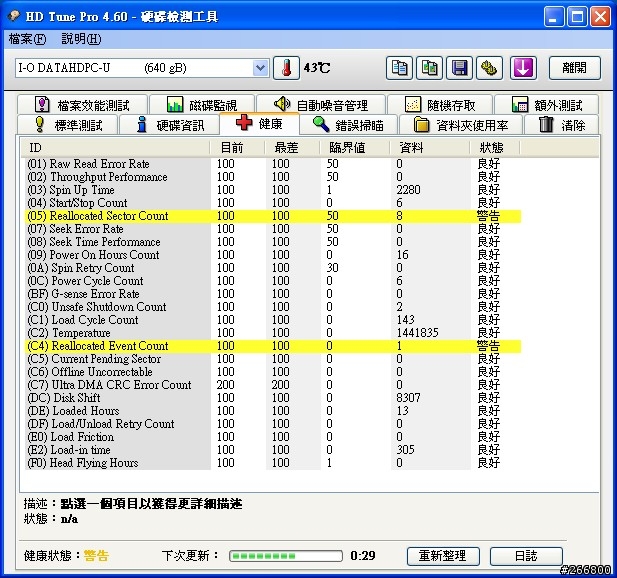Select the (04) Start/Stop Count row
The height and width of the screenshot is (578, 617).
[273, 203]
